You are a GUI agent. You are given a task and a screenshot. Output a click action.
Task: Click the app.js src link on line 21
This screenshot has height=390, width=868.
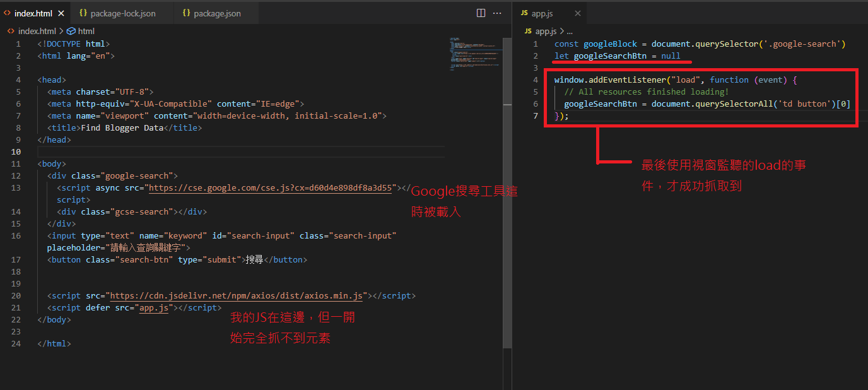(x=154, y=308)
